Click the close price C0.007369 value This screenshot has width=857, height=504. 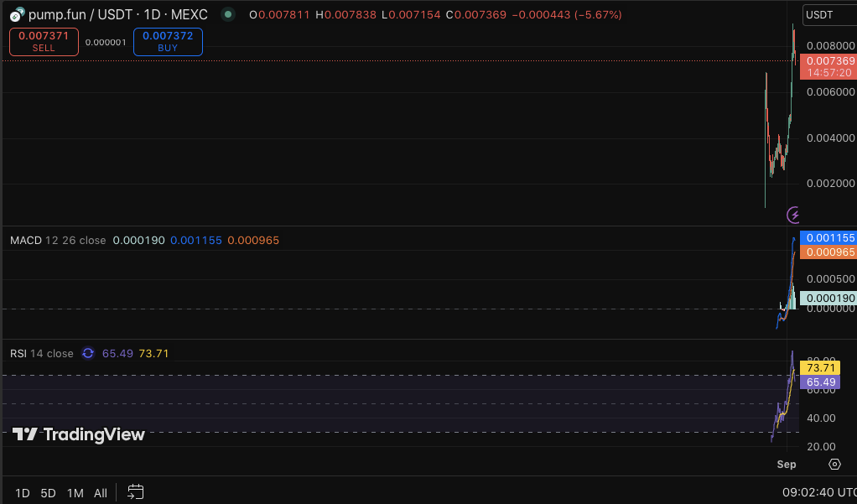click(x=476, y=15)
